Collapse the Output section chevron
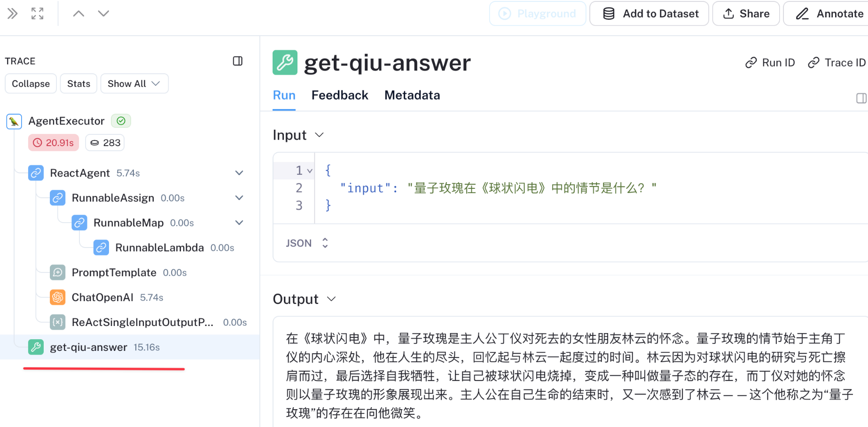 pyautogui.click(x=331, y=299)
